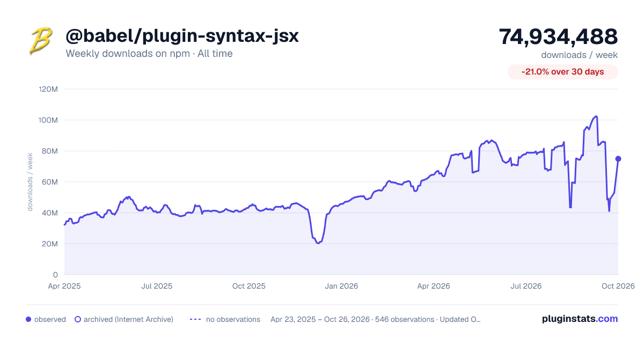Click the latest data point dot on chart

[x=618, y=159]
